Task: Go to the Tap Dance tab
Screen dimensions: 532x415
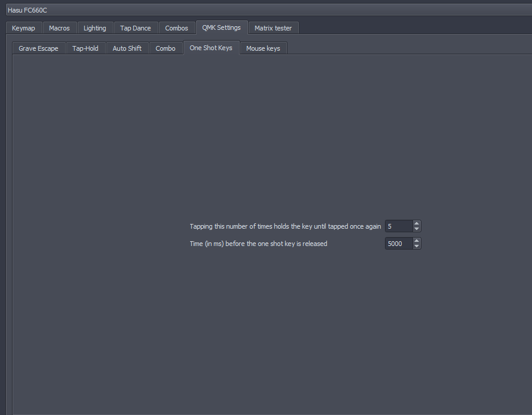Action: [x=136, y=28]
